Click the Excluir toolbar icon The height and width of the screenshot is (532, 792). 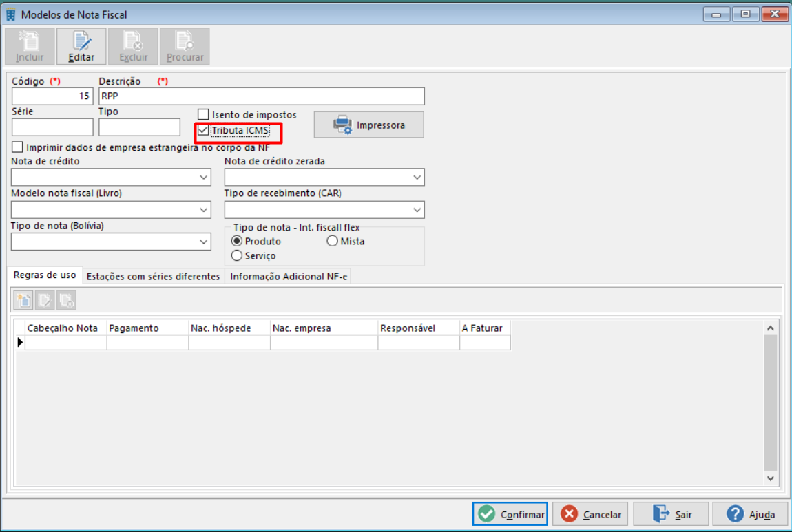pos(134,46)
